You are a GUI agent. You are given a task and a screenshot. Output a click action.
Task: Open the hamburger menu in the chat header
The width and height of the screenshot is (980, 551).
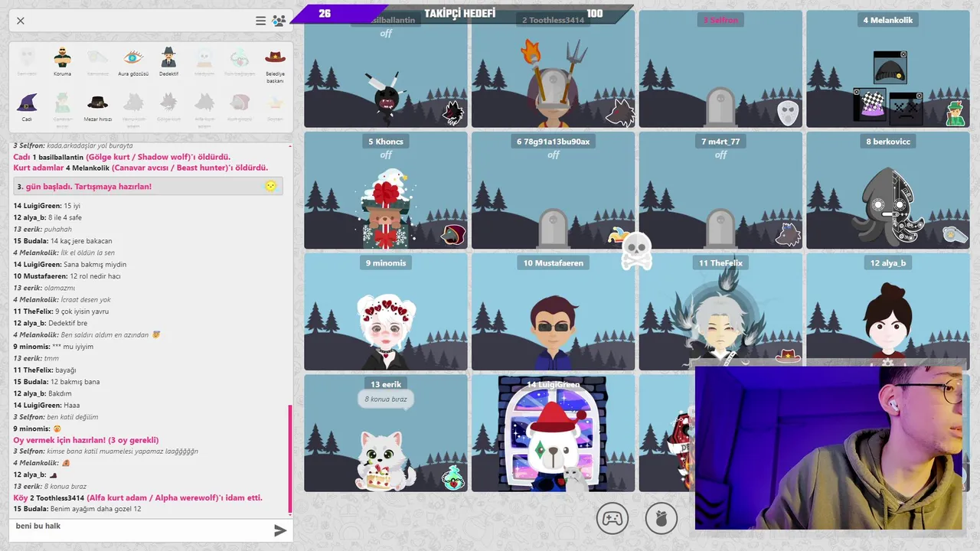261,21
